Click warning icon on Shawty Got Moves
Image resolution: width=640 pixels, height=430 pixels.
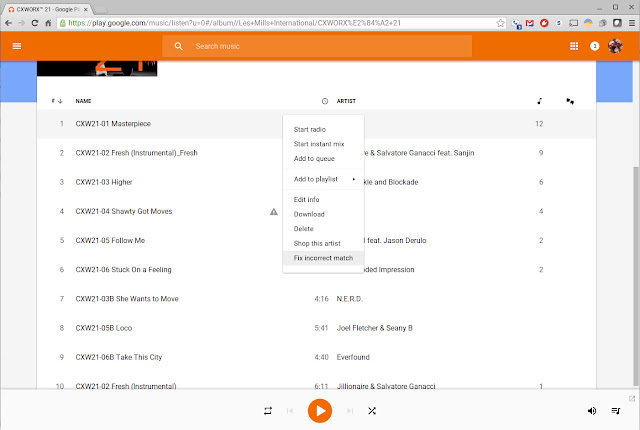273,211
